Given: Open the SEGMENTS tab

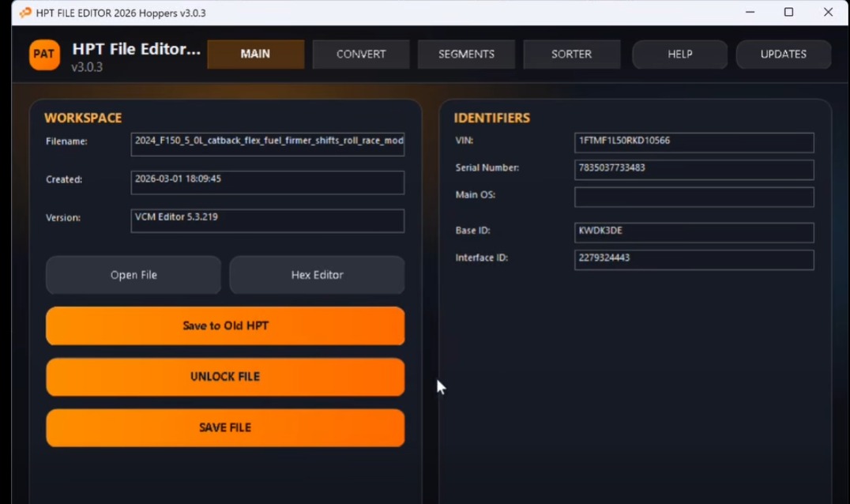Looking at the screenshot, I should (466, 55).
